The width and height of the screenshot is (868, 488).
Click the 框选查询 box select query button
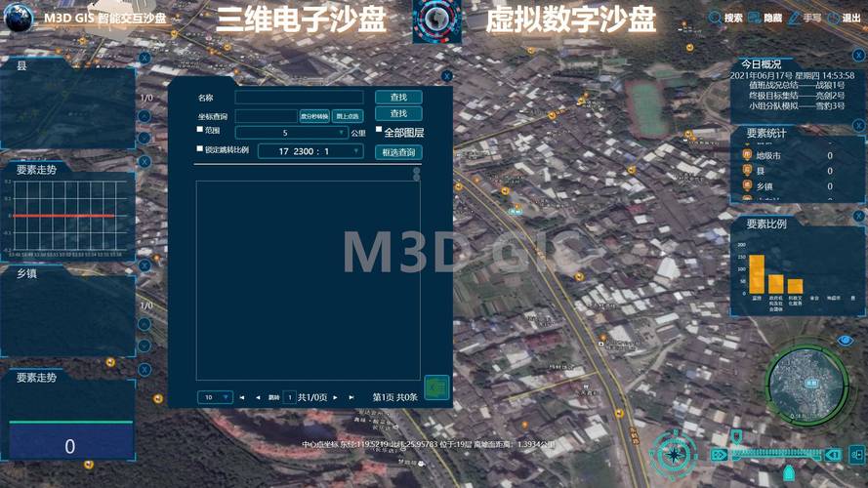click(x=398, y=152)
